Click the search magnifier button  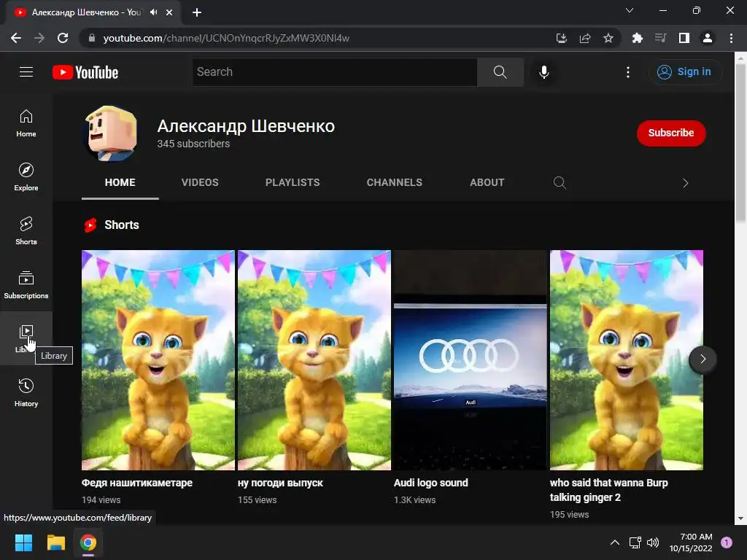(x=500, y=72)
